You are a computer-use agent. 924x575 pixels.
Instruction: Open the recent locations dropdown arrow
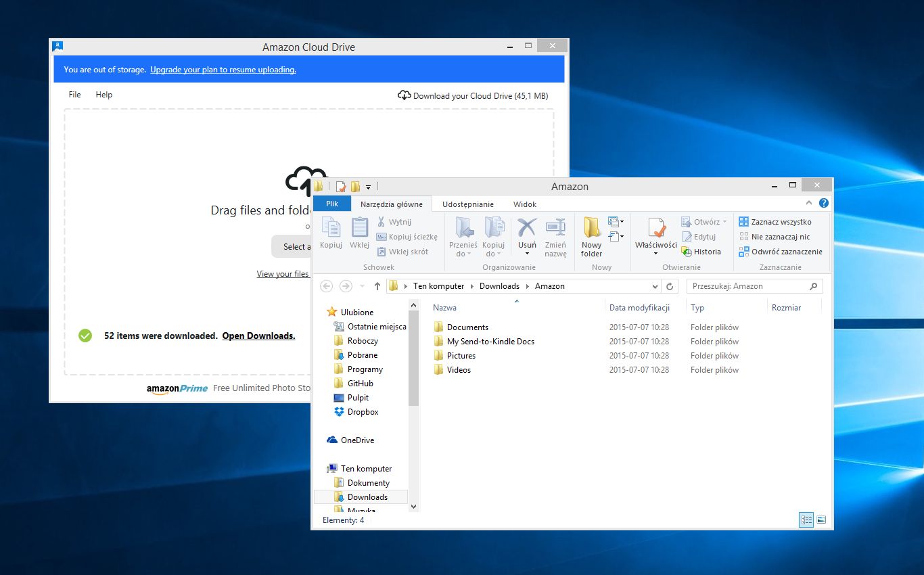(363, 286)
